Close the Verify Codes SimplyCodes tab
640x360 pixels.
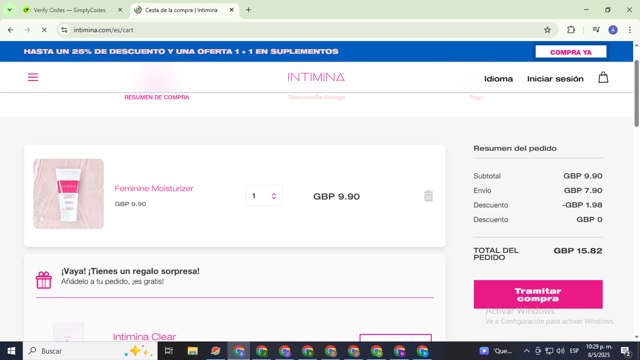120,10
